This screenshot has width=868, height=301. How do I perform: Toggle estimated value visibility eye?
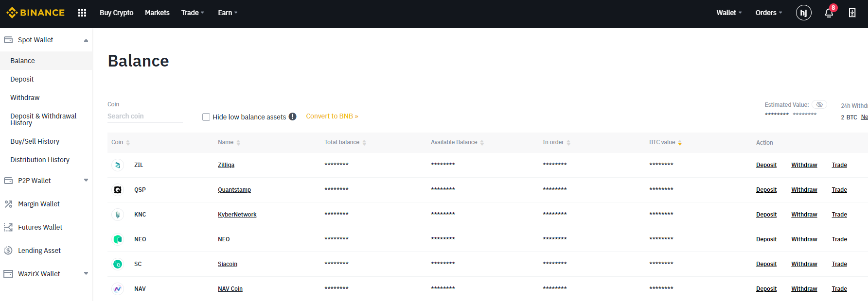[819, 105]
